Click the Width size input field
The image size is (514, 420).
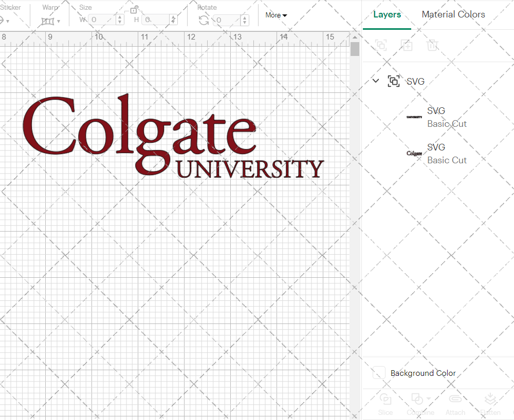point(102,20)
